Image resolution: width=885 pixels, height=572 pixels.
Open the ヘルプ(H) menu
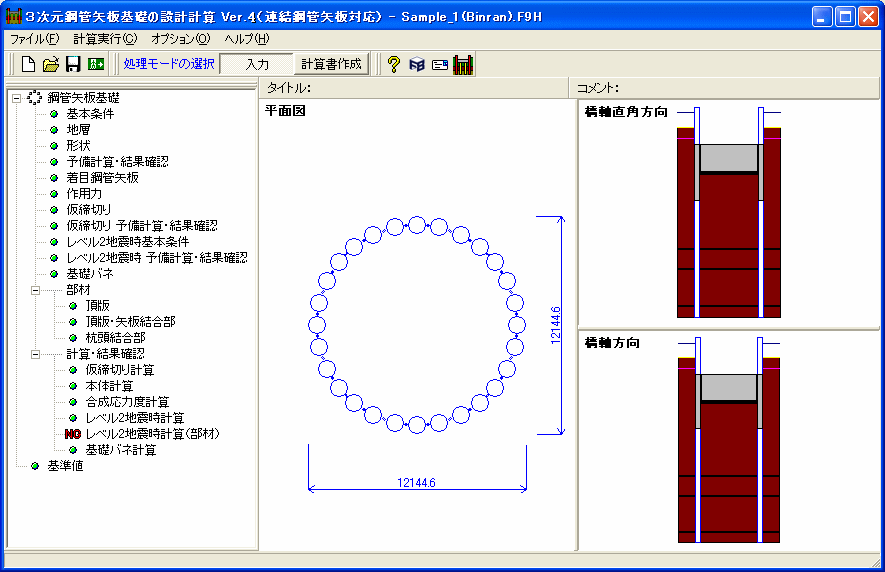[247, 39]
